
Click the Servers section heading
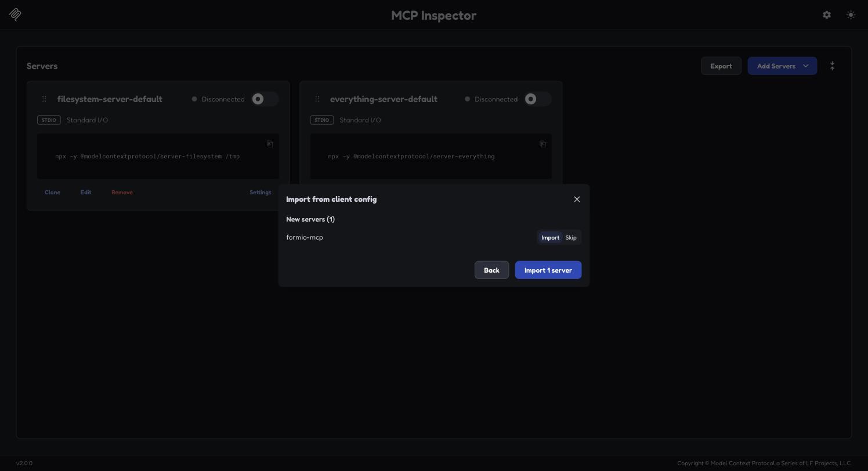coord(42,66)
